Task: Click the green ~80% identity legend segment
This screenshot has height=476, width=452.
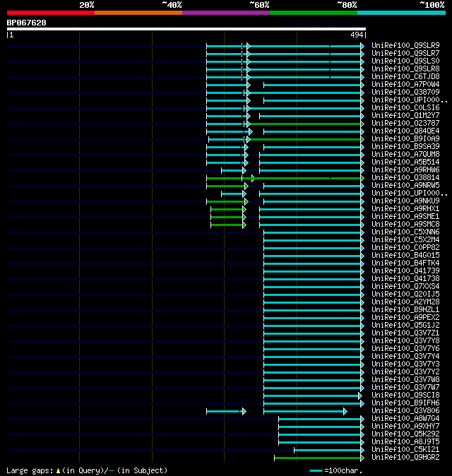Action: pyautogui.click(x=314, y=13)
